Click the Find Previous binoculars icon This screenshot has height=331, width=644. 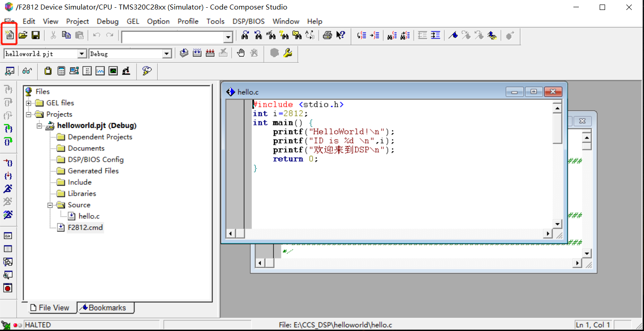[x=258, y=35]
